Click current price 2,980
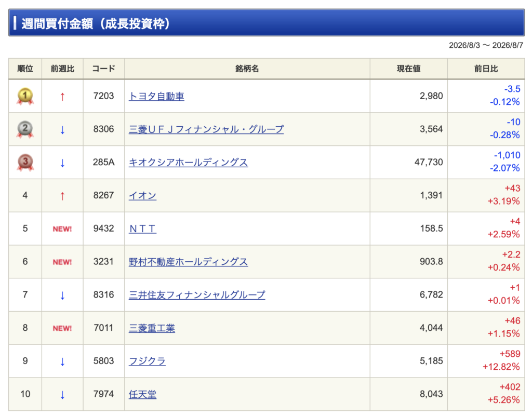The image size is (532, 416). pos(431,96)
